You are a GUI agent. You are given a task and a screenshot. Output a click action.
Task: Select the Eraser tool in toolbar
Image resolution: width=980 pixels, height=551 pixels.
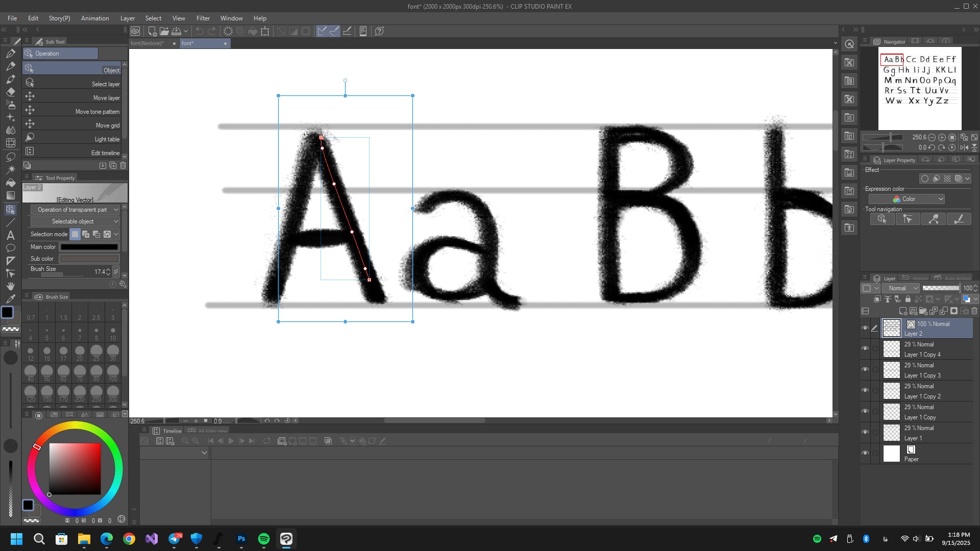10,92
